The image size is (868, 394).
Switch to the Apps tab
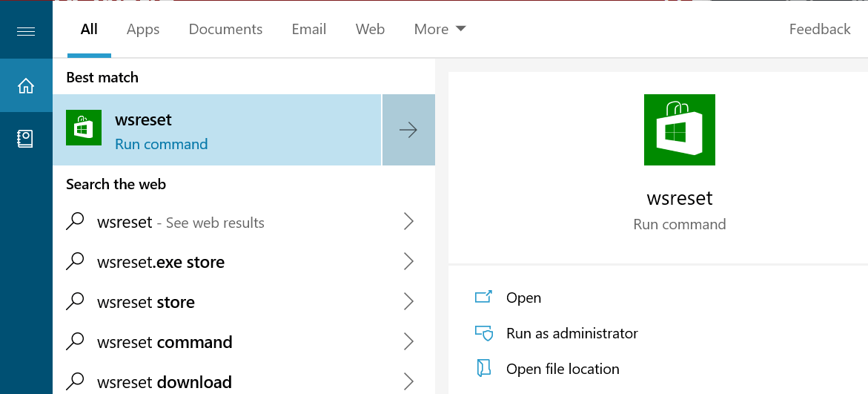(x=143, y=30)
